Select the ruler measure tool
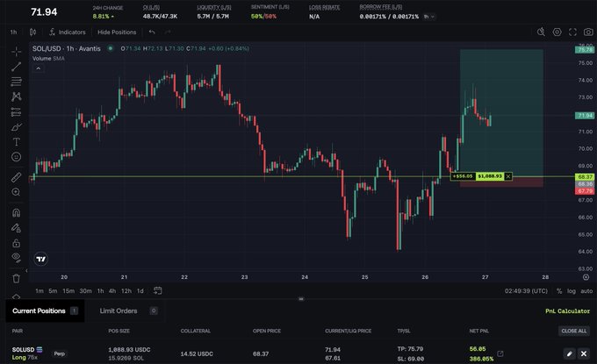The height and width of the screenshot is (364, 597). [x=16, y=177]
